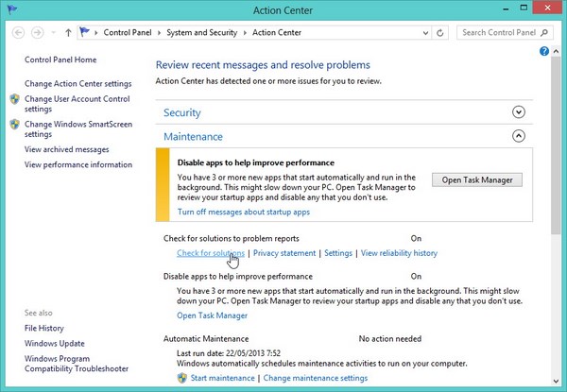Open System and Security breadcrumb
This screenshot has height=392, width=567.
click(x=202, y=32)
